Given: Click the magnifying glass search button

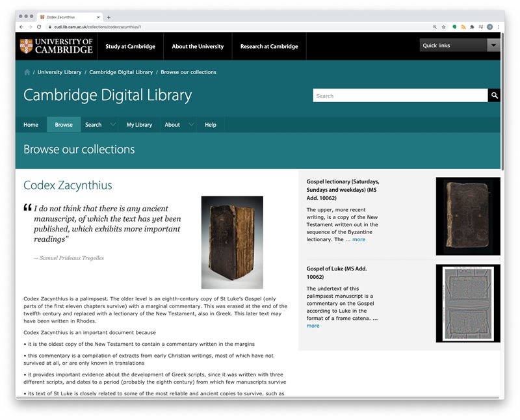Looking at the screenshot, I should (495, 96).
